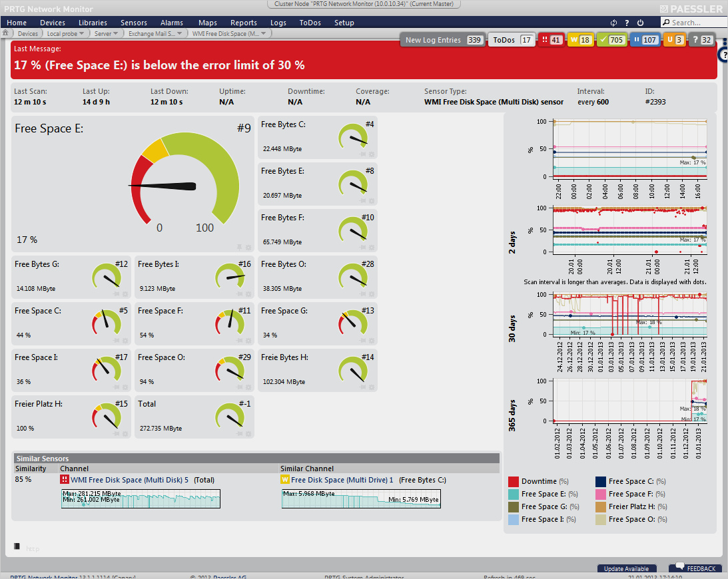Open the gear icon on Free Space C: card
The image size is (728, 579).
[x=125, y=341]
